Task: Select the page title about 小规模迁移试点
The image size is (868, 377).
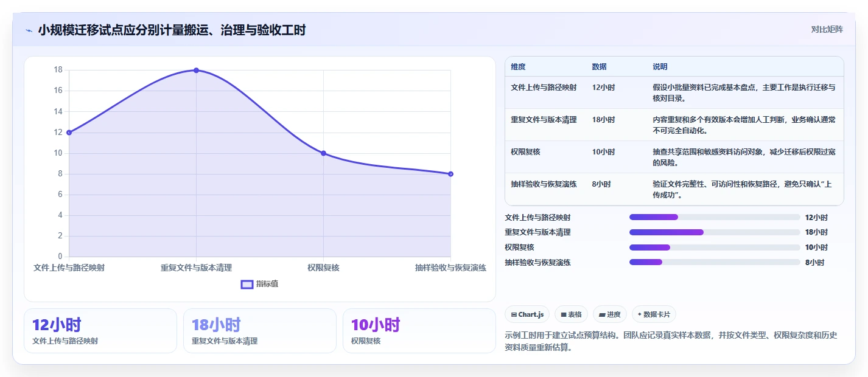Action: point(172,30)
